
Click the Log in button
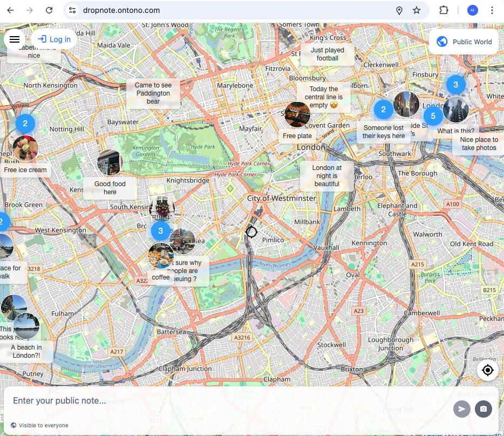click(54, 39)
